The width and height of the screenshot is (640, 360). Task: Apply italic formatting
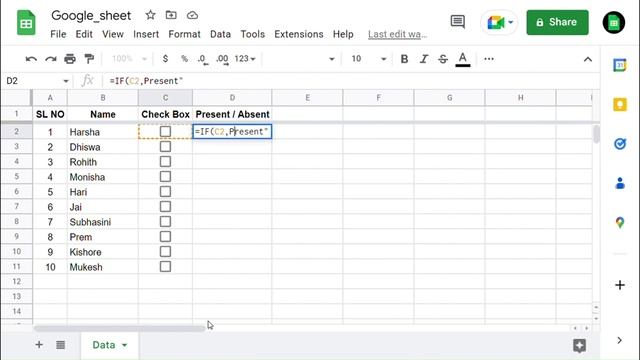click(x=424, y=59)
